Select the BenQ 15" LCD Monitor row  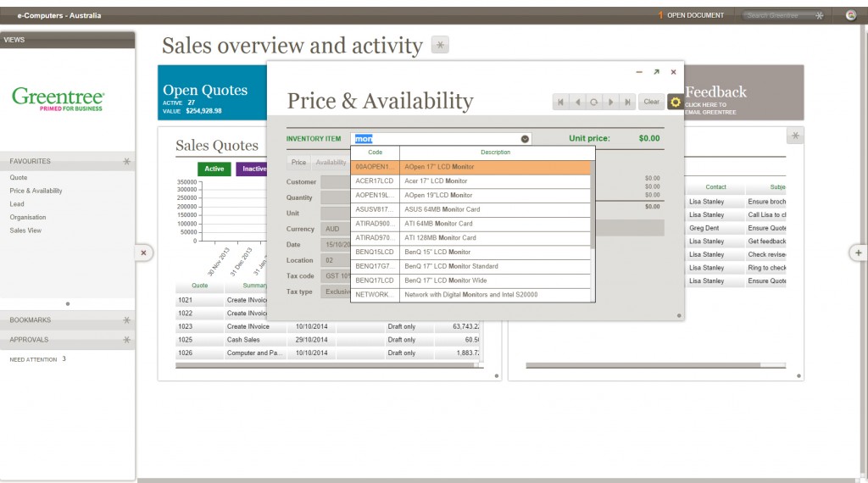pyautogui.click(x=471, y=252)
